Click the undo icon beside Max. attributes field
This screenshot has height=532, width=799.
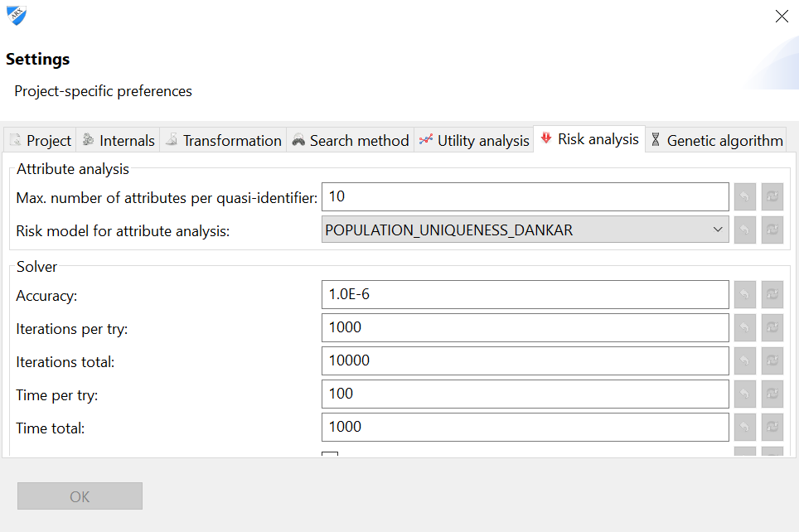(744, 196)
